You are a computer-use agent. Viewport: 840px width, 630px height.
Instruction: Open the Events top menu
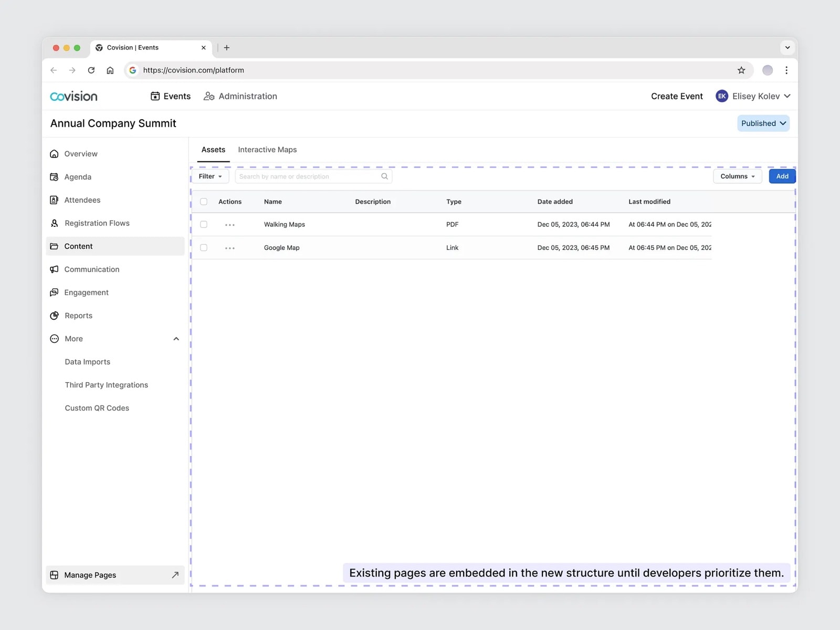coord(171,96)
